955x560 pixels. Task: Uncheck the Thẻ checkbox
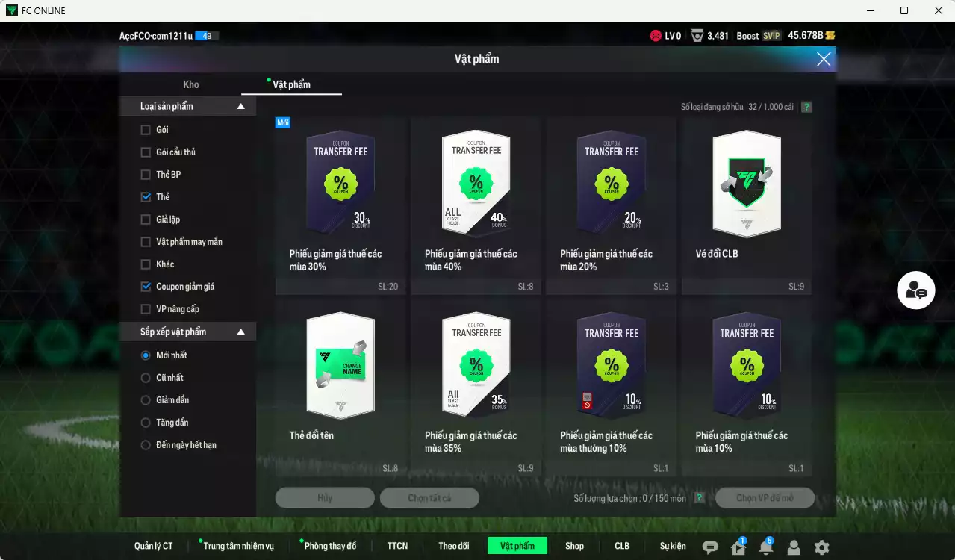tap(146, 197)
